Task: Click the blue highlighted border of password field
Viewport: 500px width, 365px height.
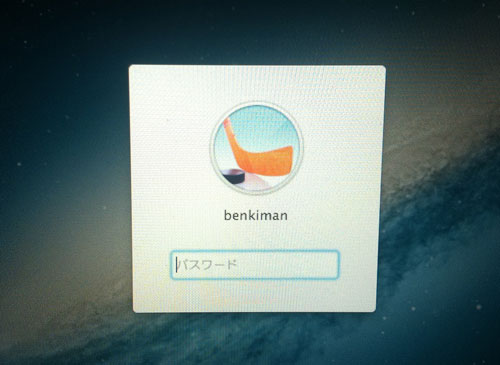Action: (x=255, y=251)
